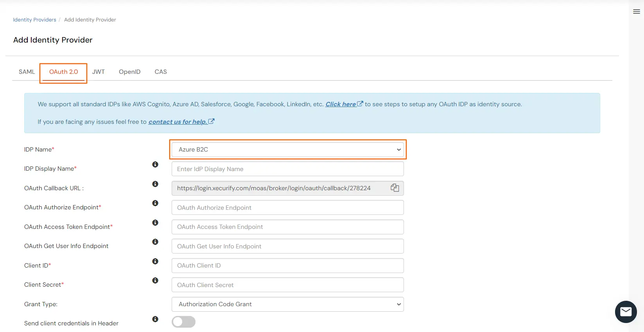
Task: Click the Add Identity Provider page heading
Action: coord(53,40)
